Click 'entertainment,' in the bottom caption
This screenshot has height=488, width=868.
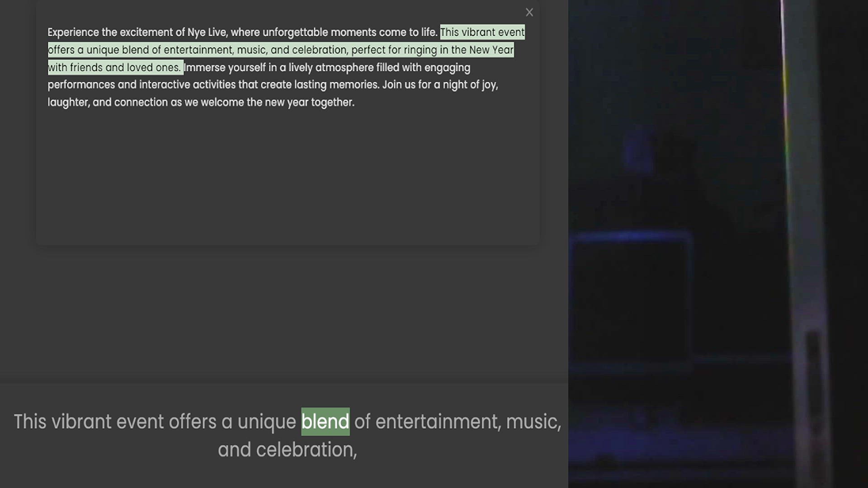(438, 422)
